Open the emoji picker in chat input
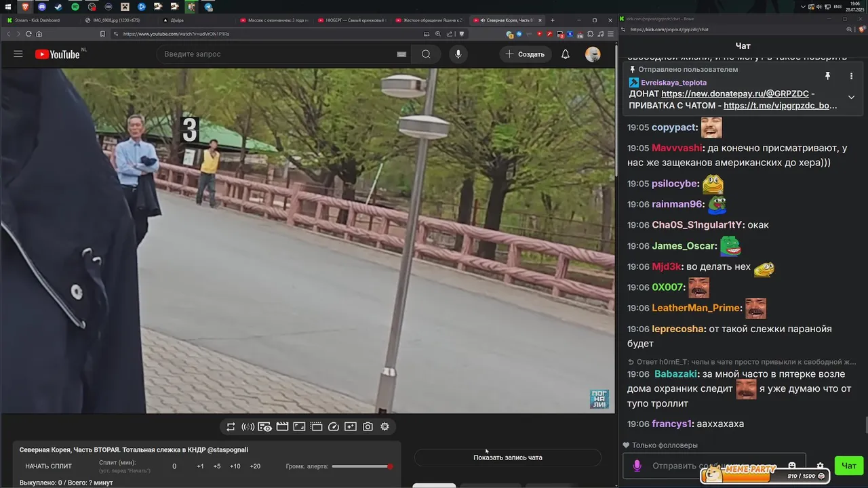Screen dimensions: 868x488 pos(791,466)
